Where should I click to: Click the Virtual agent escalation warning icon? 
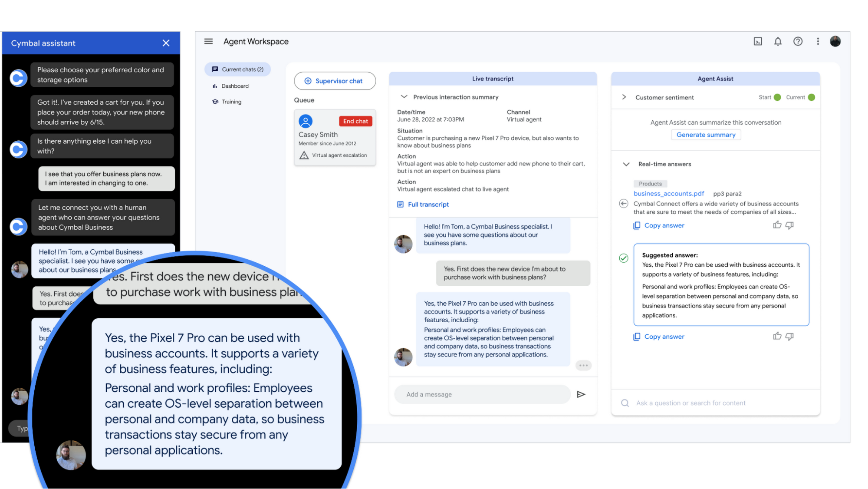tap(304, 155)
